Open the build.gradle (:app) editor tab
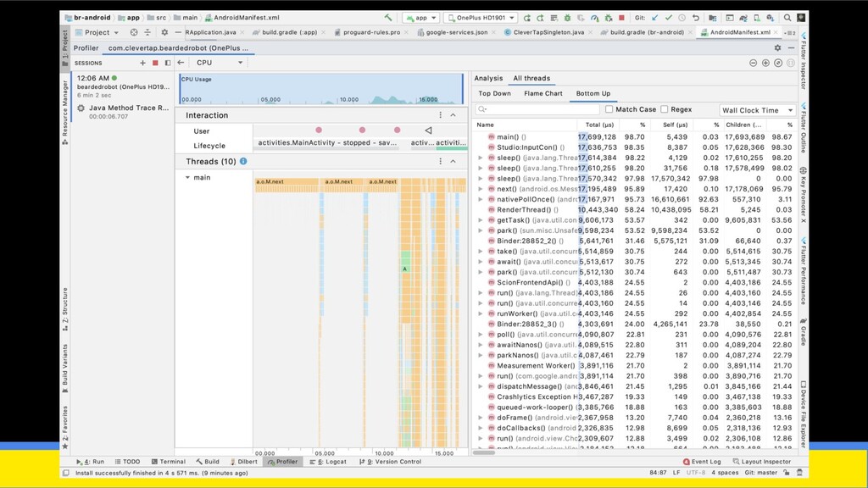This screenshot has width=868, height=488. [290, 33]
